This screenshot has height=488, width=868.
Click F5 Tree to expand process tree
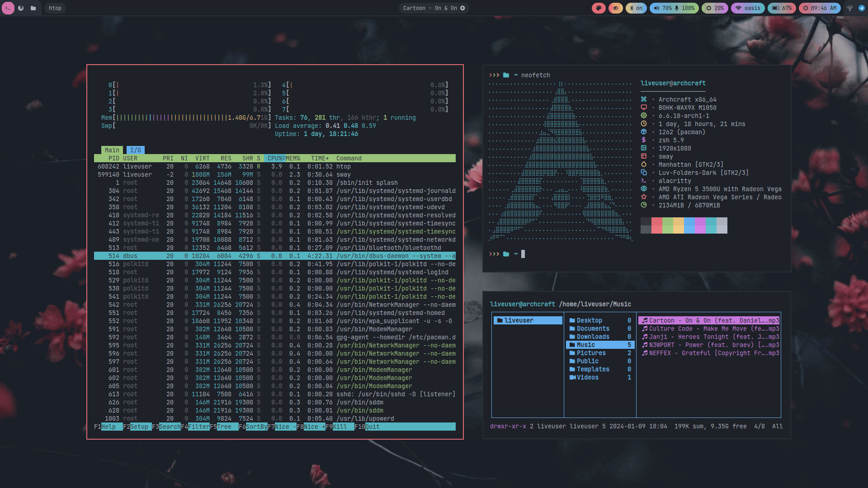(224, 427)
